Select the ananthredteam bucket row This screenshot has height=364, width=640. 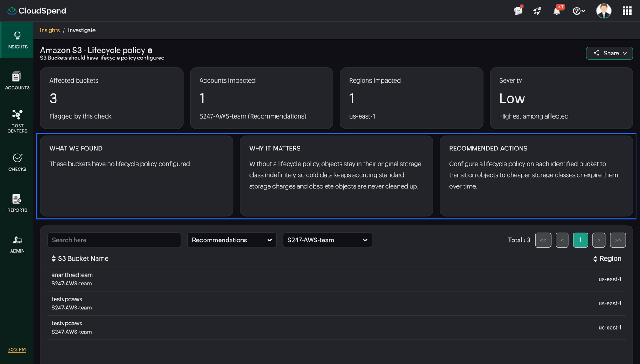[x=336, y=279]
